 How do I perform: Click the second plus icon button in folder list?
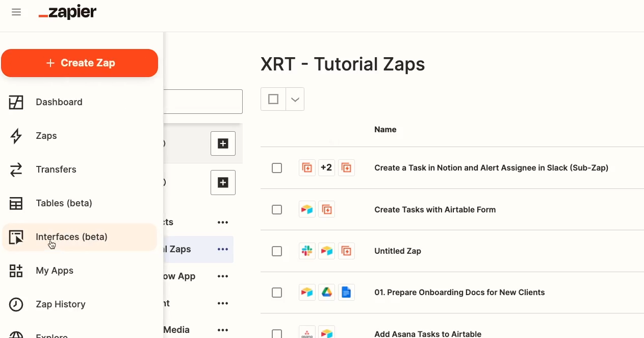pos(223,182)
